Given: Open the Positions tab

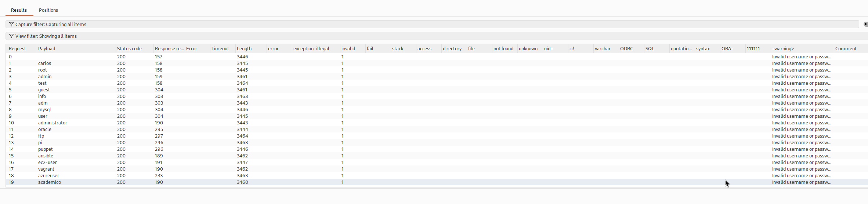Looking at the screenshot, I should 48,10.
